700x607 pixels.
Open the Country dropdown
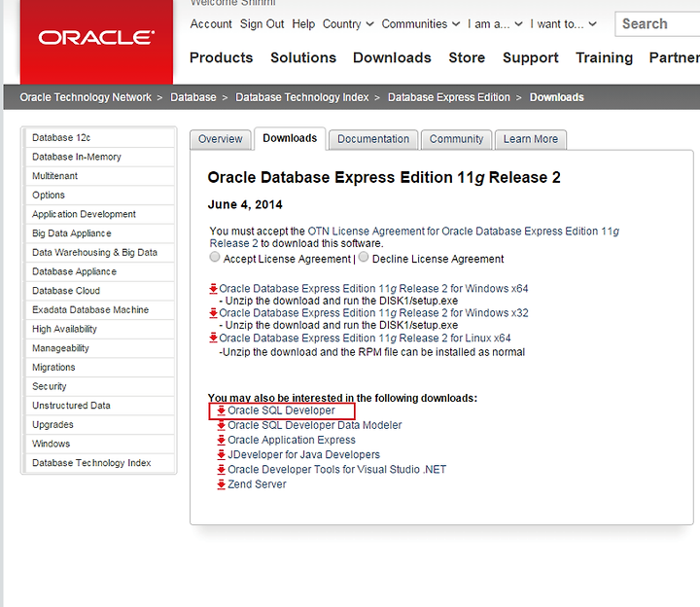click(x=348, y=24)
